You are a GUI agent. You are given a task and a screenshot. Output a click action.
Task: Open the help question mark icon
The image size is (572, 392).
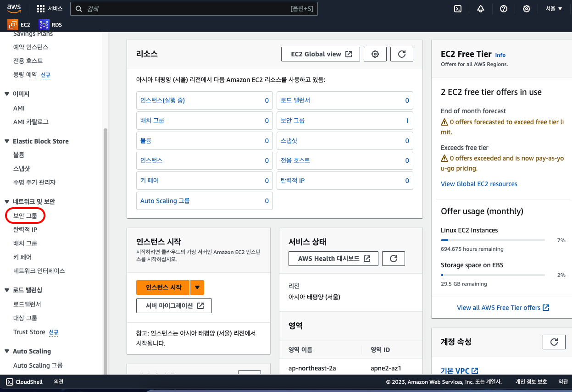tap(504, 9)
